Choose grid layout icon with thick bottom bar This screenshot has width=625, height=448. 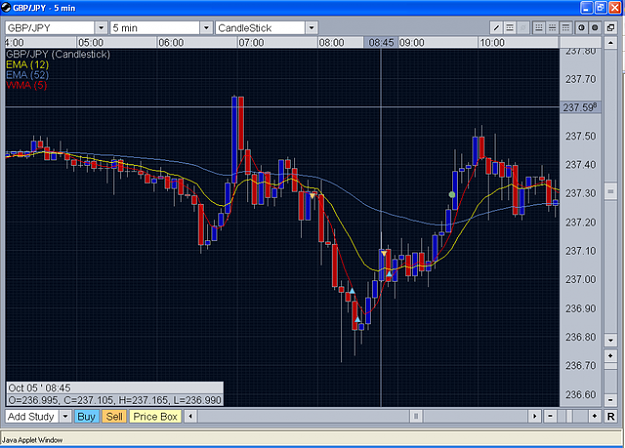point(539,28)
